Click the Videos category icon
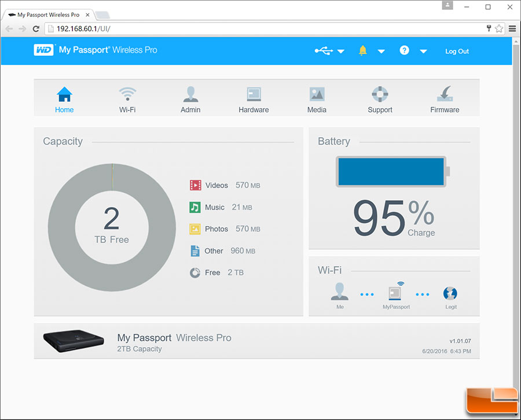Screen dimensions: 521x420 tap(196, 185)
